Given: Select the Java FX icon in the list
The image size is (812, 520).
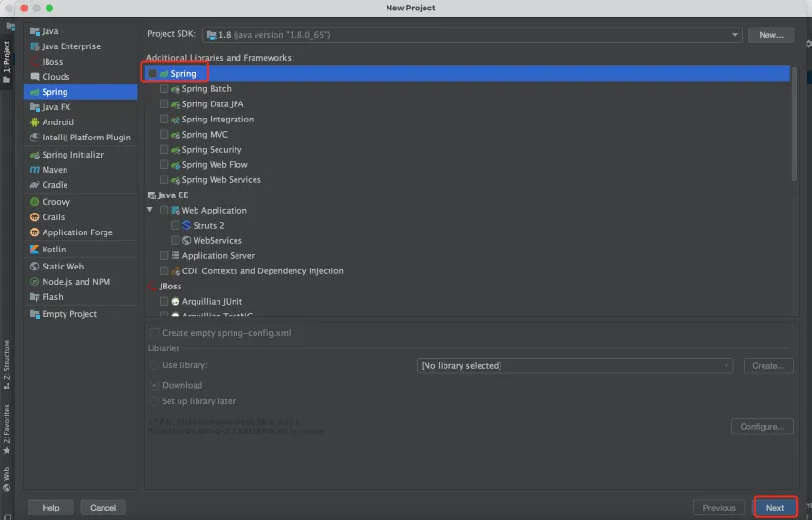Looking at the screenshot, I should [35, 107].
